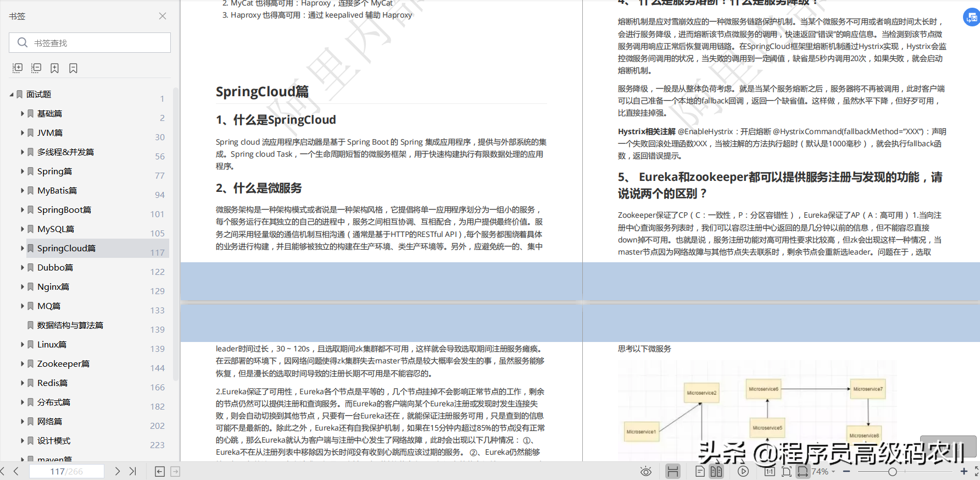Go back to the previous view
The width and height of the screenshot is (980, 480).
click(160, 471)
